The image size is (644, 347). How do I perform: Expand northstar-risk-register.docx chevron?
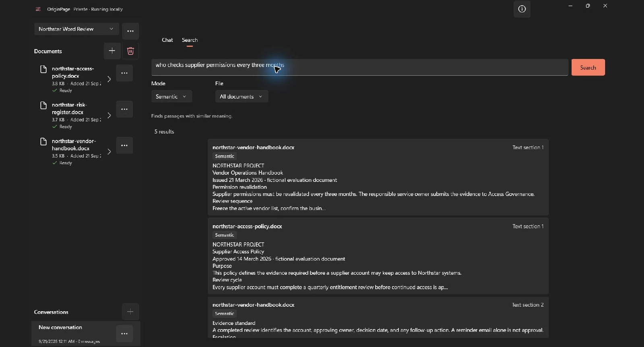click(109, 115)
